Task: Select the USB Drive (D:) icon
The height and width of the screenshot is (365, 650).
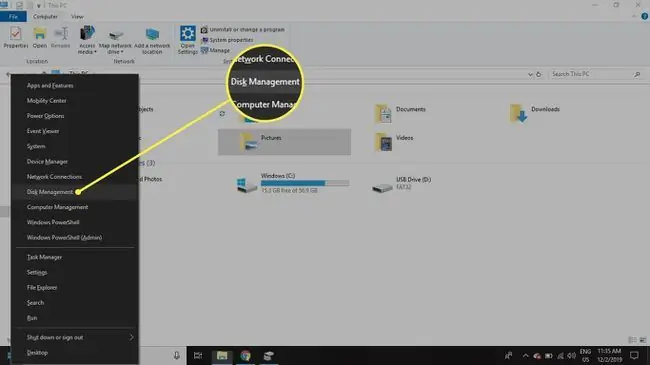Action: 382,187
